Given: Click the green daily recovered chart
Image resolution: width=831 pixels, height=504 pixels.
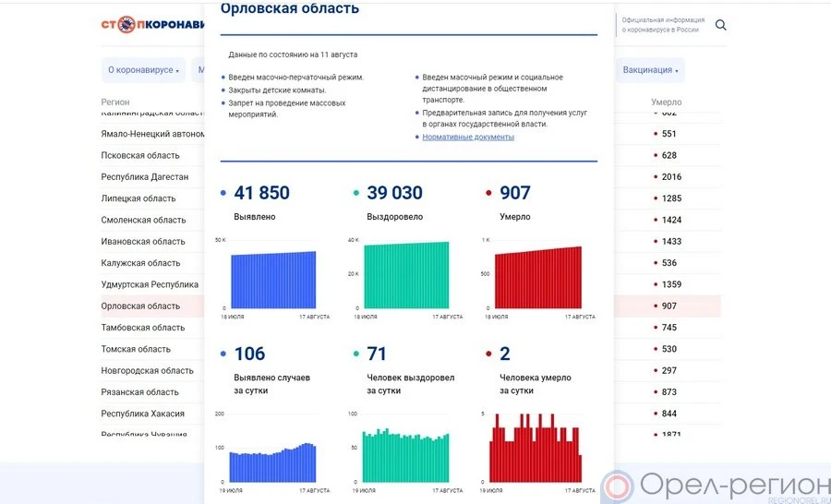Looking at the screenshot, I should (x=406, y=457).
